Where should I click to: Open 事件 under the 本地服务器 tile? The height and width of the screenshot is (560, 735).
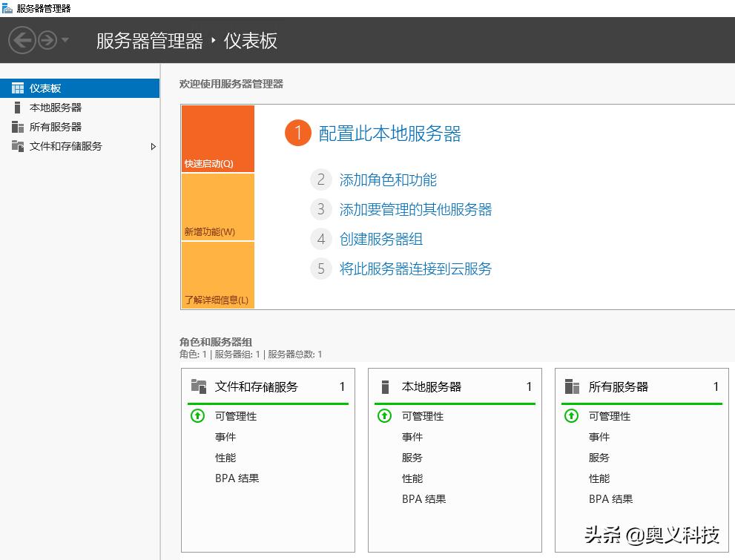(412, 437)
